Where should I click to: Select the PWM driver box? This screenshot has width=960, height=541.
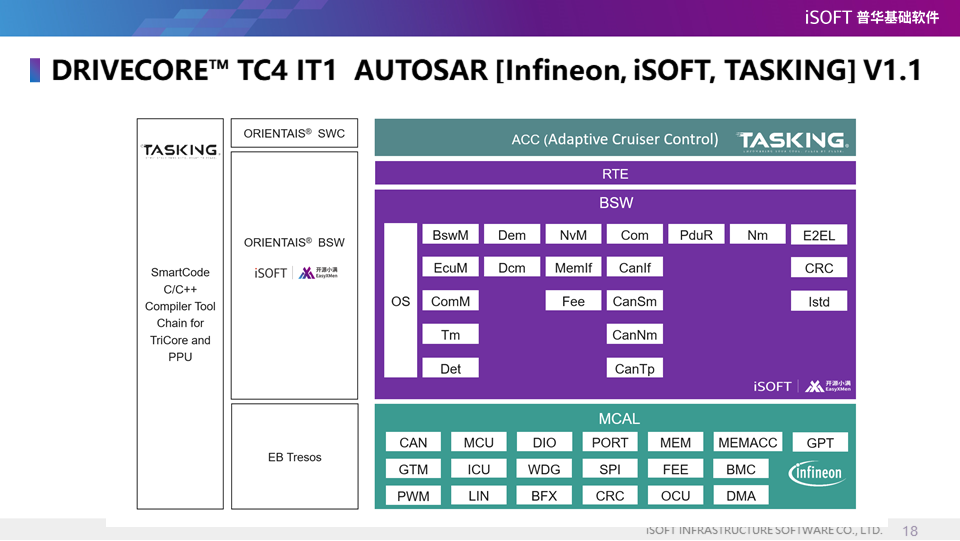coord(413,496)
